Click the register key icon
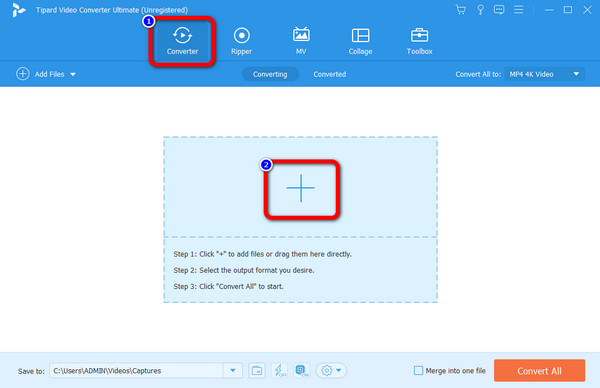The width and height of the screenshot is (600, 388). (x=480, y=10)
